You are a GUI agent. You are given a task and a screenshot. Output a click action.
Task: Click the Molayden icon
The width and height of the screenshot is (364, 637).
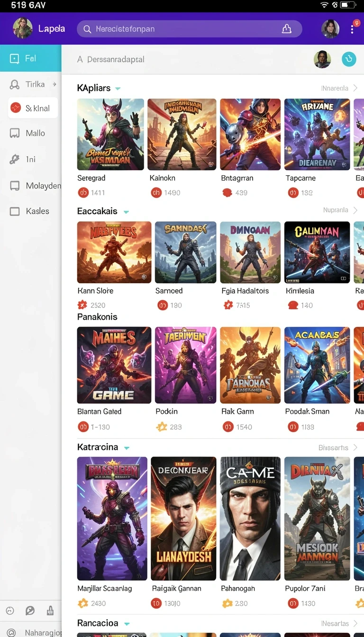point(15,186)
